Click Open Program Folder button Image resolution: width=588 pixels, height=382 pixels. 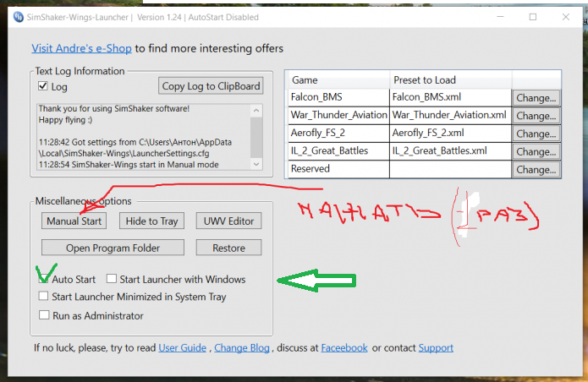tap(113, 248)
